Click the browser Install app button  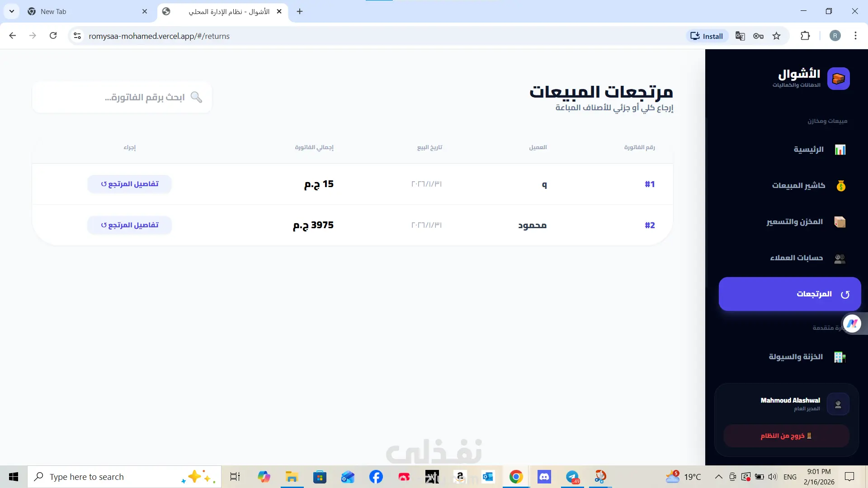(x=707, y=36)
